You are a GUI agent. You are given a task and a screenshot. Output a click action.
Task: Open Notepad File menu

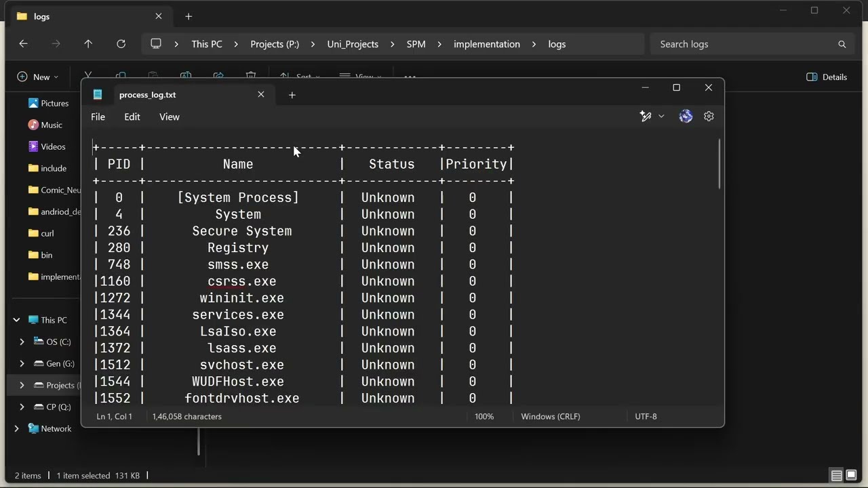98,117
